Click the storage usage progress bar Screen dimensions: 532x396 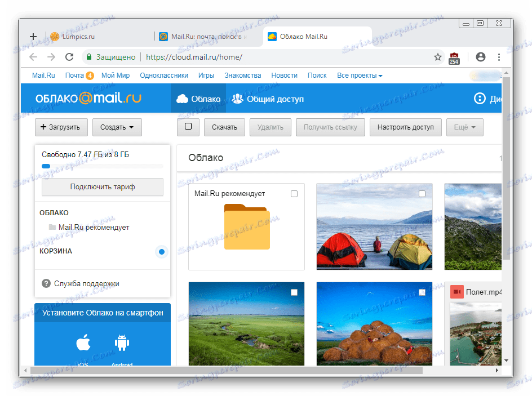coord(103,166)
